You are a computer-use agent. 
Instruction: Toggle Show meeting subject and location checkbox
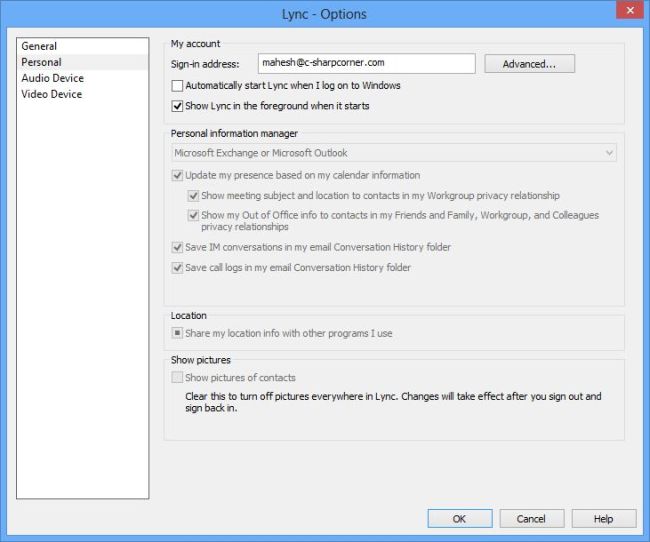click(193, 196)
